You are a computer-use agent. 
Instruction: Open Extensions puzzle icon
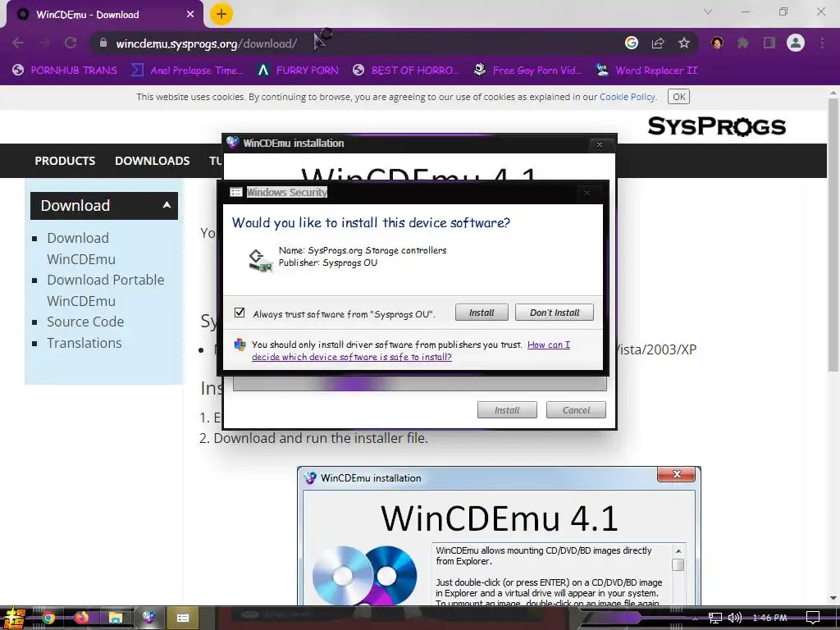743,43
